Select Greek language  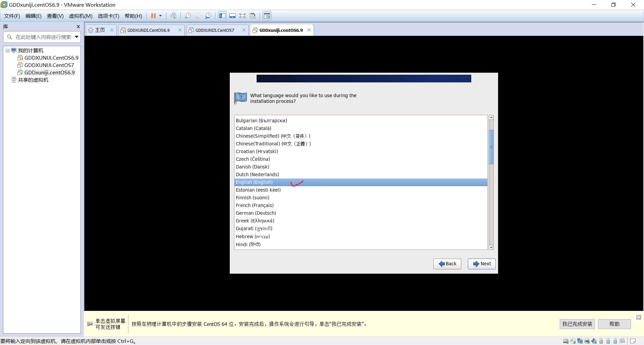point(361,221)
